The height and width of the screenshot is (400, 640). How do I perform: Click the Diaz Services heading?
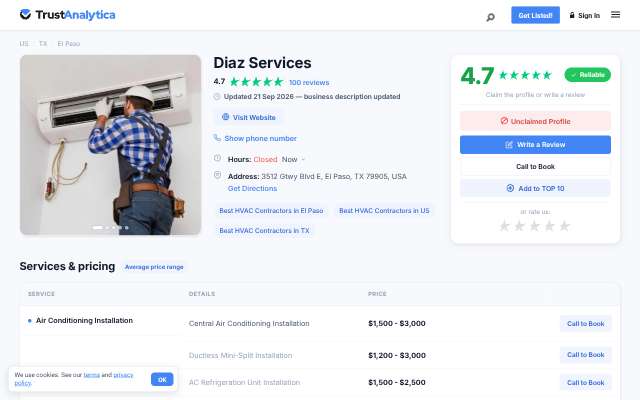point(262,63)
